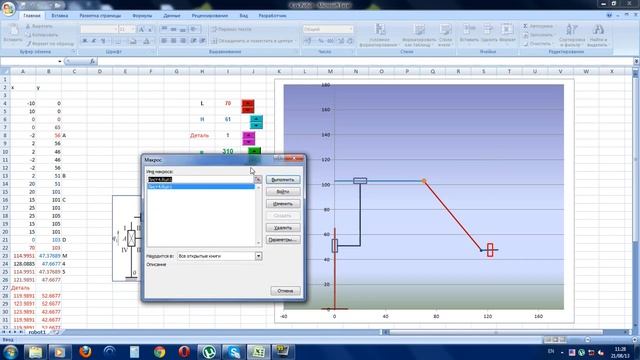The image size is (640, 360).
Task: Click Объединить и поместить в центре
Action: pos(253,41)
